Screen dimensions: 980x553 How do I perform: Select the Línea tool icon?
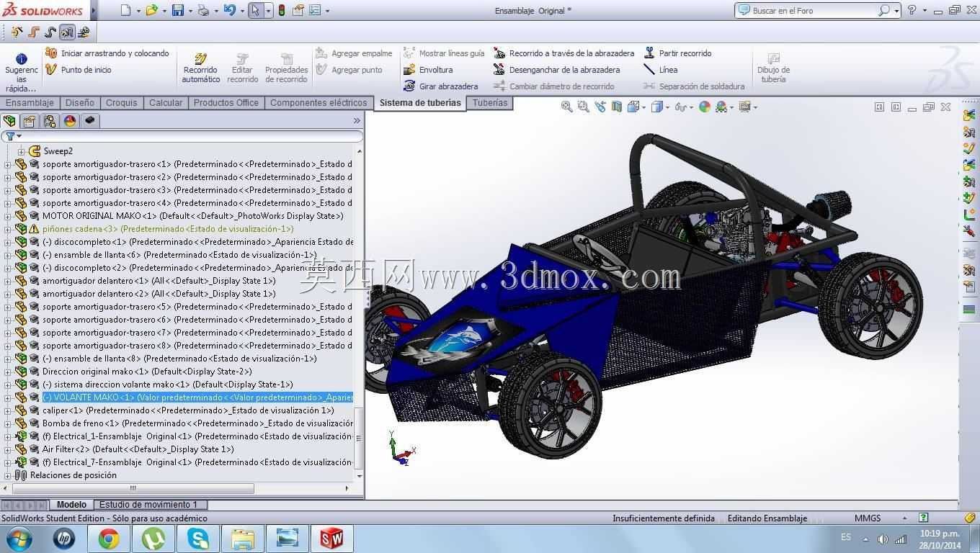pyautogui.click(x=649, y=70)
